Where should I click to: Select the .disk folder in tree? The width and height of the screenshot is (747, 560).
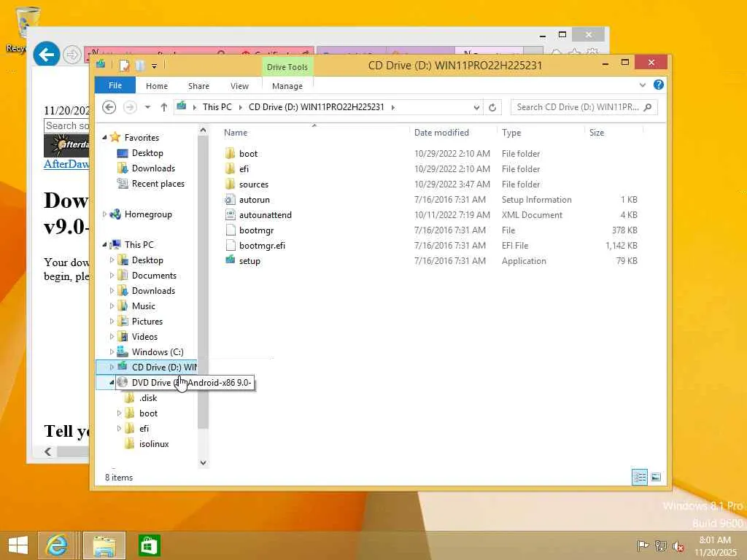point(147,397)
